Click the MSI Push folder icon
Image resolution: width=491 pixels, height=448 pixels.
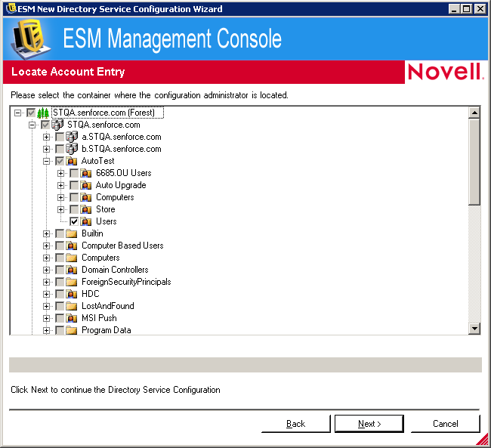click(x=72, y=318)
